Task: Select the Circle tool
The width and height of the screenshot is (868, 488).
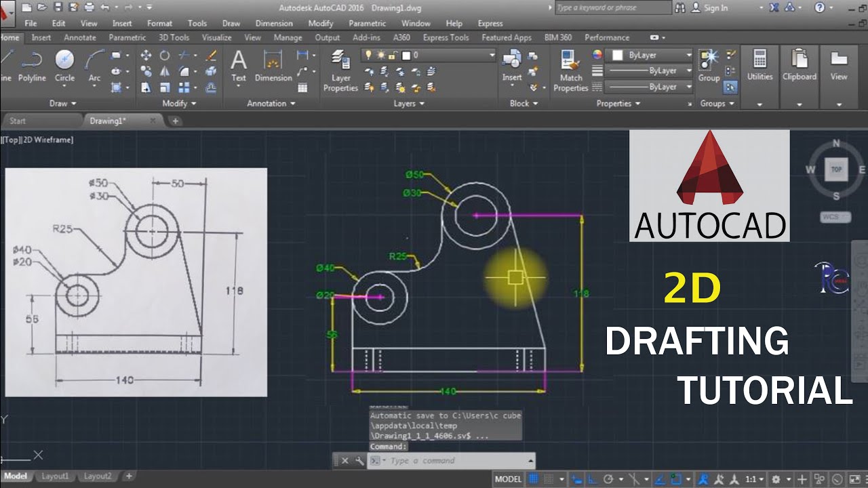Action: click(64, 66)
